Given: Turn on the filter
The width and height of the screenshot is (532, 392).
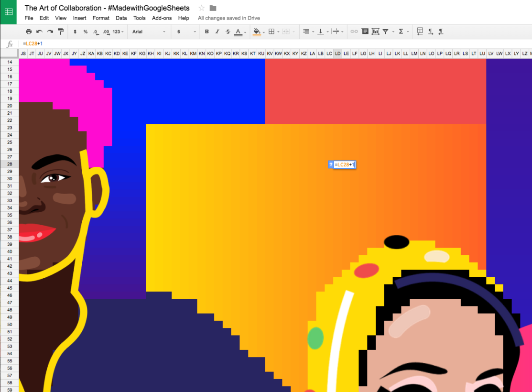Looking at the screenshot, I should [x=385, y=32].
